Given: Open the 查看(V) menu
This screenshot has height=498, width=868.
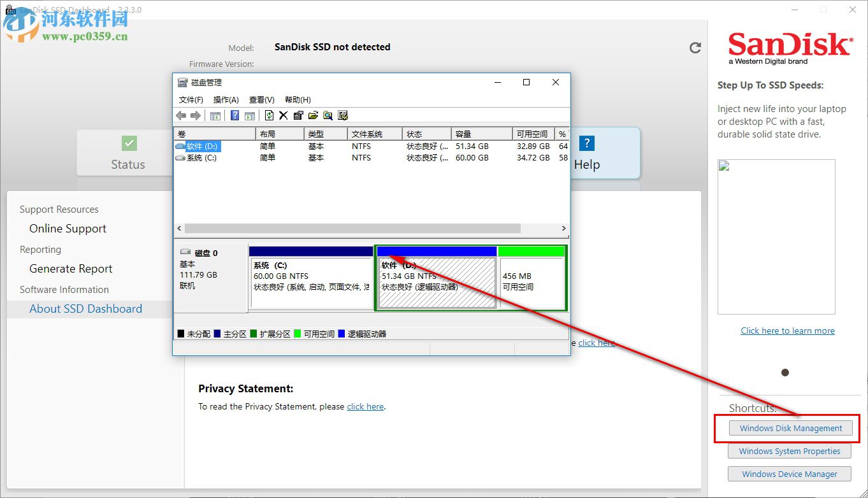Looking at the screenshot, I should point(262,100).
